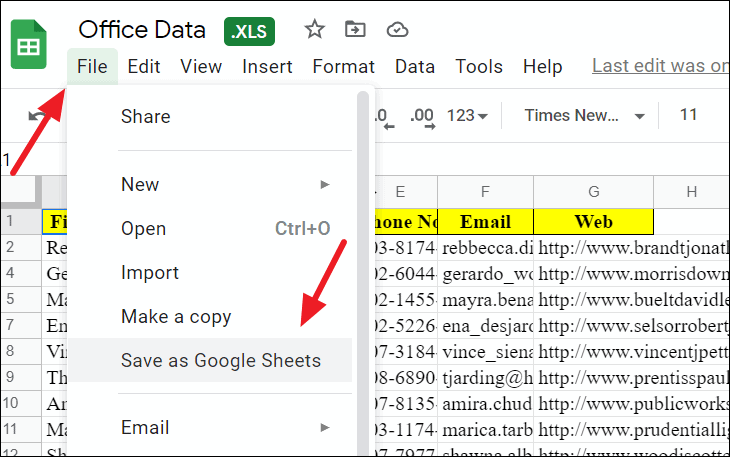
Task: Click the .XLS file format badge
Action: click(x=250, y=32)
